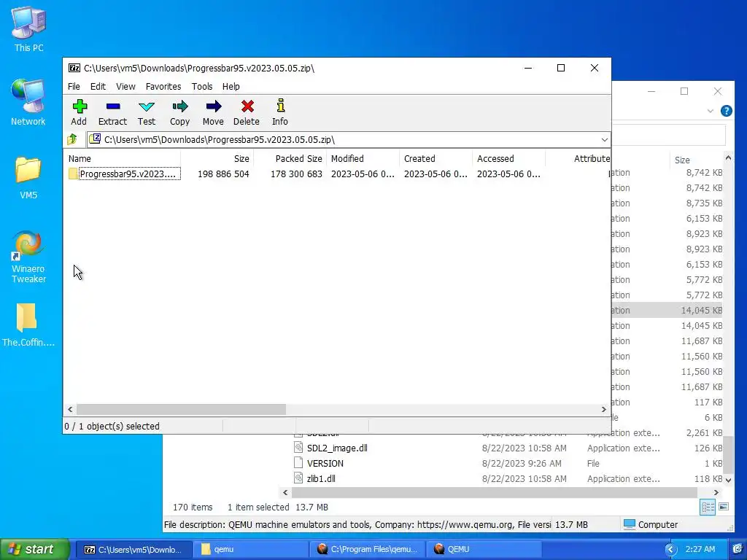The height and width of the screenshot is (560, 747).
Task: Switch to 7-Zip taskbar button
Action: [x=134, y=550]
